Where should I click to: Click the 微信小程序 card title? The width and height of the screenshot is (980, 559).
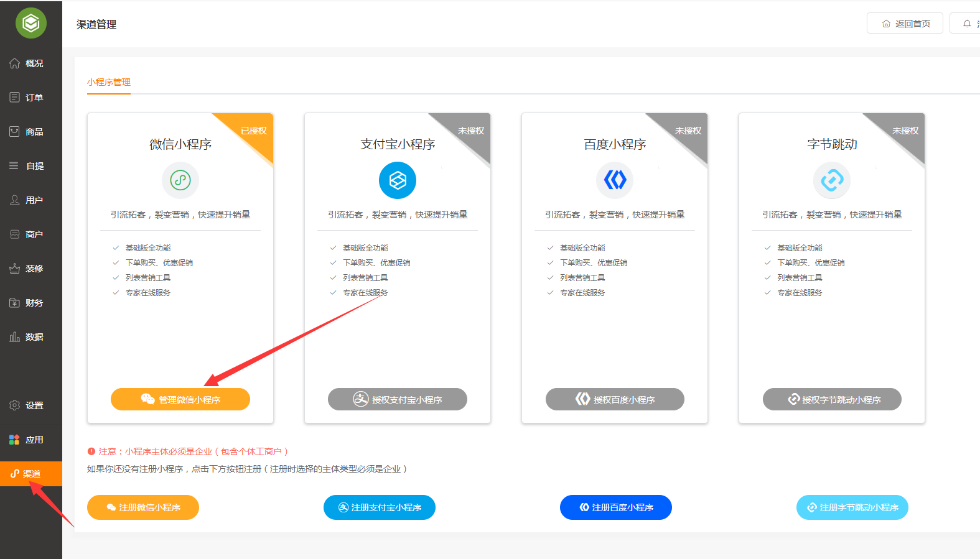click(180, 144)
